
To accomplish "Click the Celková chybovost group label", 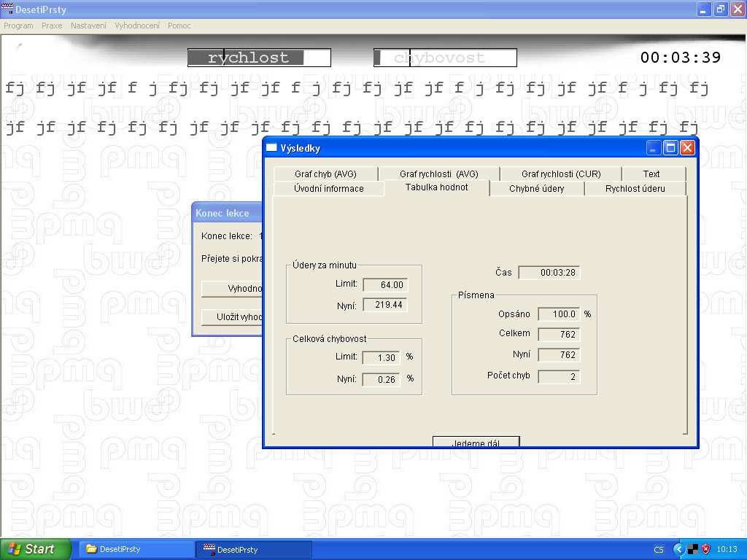I will coord(329,339).
